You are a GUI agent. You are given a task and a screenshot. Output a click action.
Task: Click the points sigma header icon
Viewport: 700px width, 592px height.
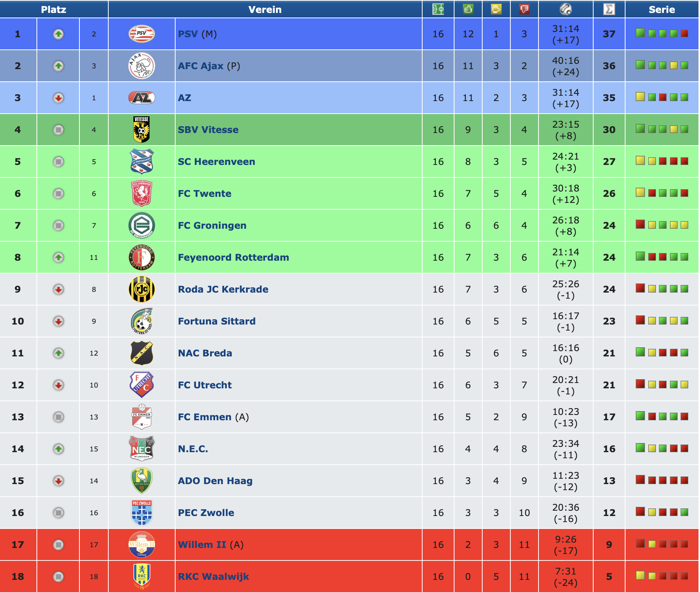tap(609, 9)
